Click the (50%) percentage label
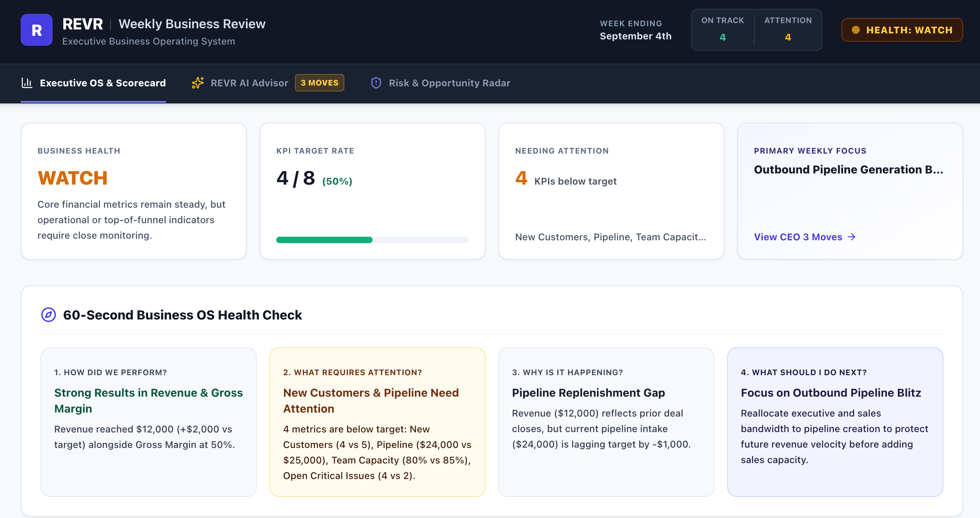This screenshot has height=518, width=980. [337, 181]
